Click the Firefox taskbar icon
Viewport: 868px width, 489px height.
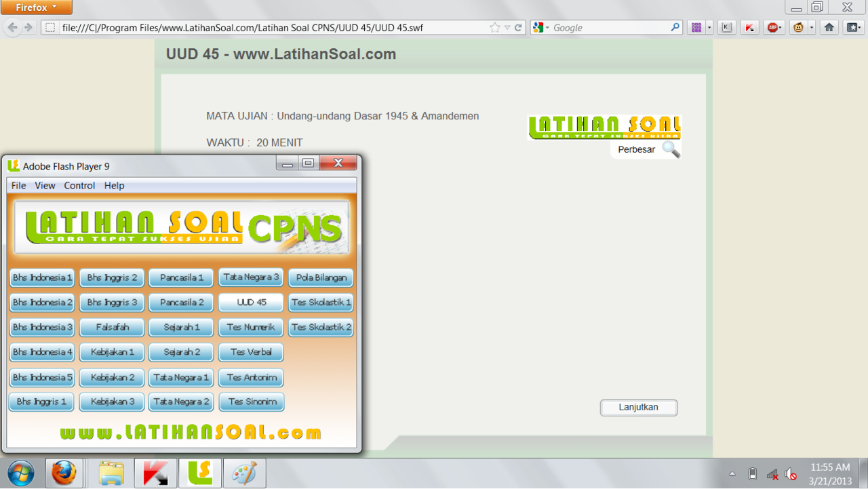click(64, 473)
